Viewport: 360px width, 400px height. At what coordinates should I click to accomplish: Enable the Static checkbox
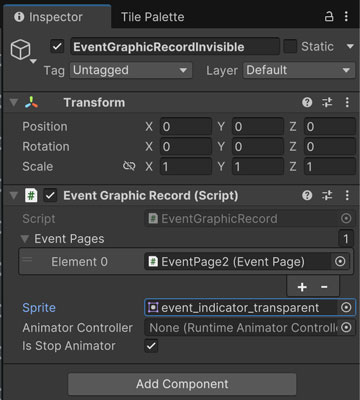pos(290,46)
